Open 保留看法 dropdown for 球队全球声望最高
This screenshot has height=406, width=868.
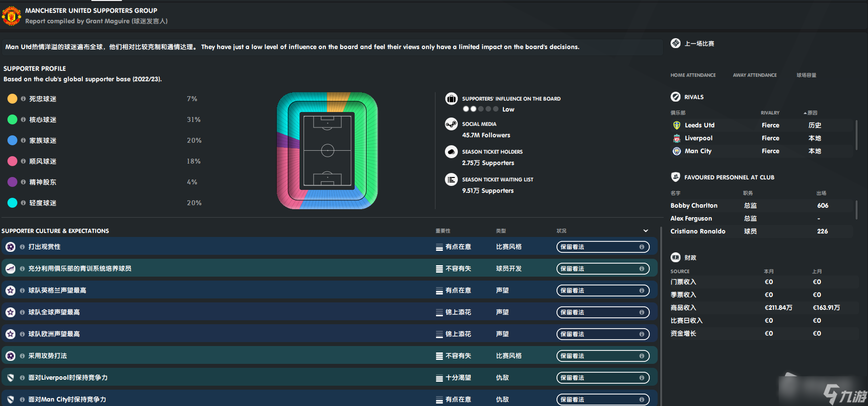coord(603,312)
